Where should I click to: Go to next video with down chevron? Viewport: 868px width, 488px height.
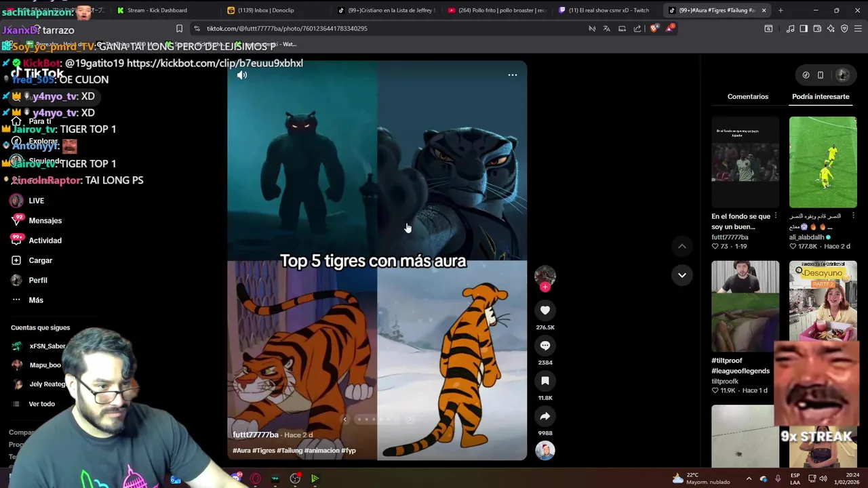pyautogui.click(x=682, y=275)
